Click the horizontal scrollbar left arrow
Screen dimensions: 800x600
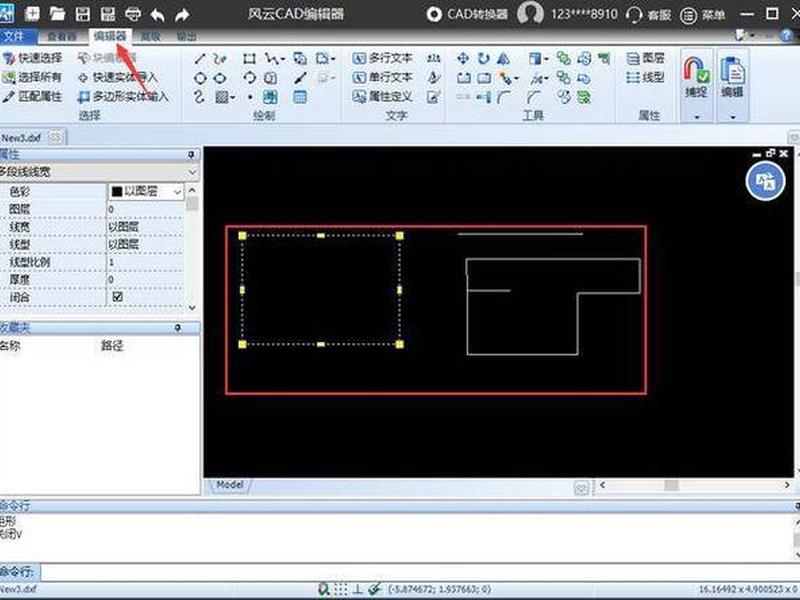point(603,485)
